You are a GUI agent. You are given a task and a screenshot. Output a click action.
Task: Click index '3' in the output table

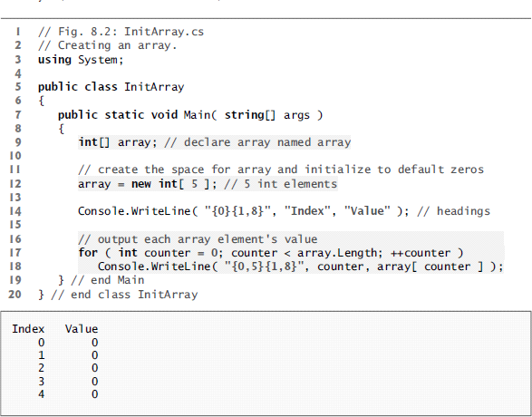tap(41, 382)
